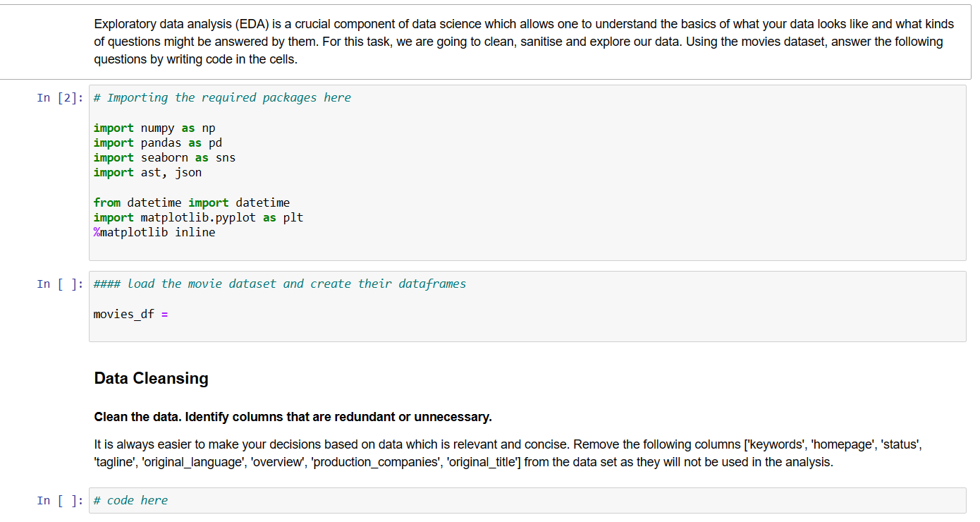The width and height of the screenshot is (980, 522).
Task: Click the '%matplotlib inline' magic command line
Action: pos(154,233)
